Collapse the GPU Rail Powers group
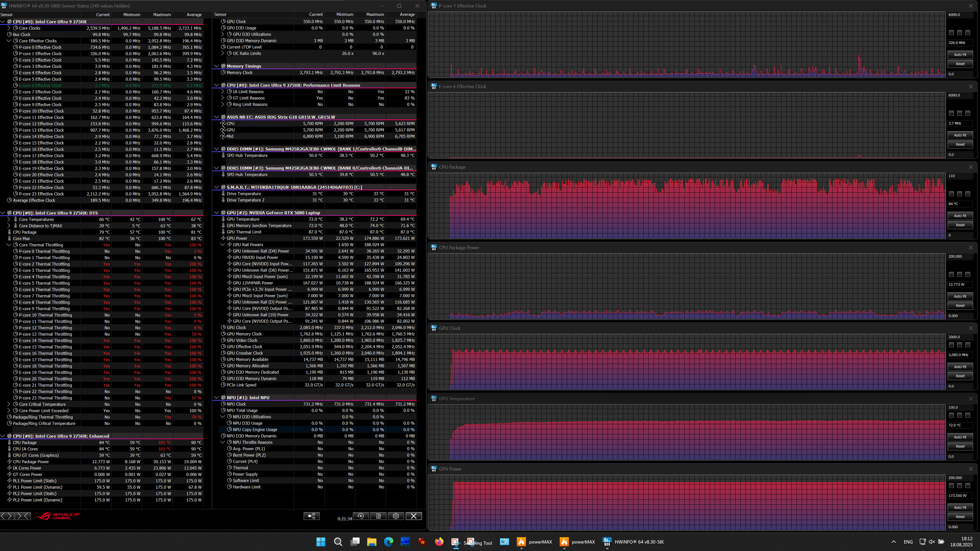 [223, 244]
